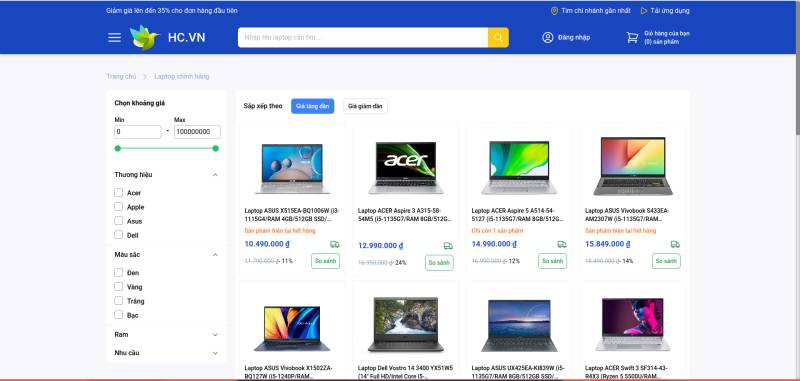The width and height of the screenshot is (800, 381).
Task: Tick the Bạc color checkbox
Action: pyautogui.click(x=118, y=315)
